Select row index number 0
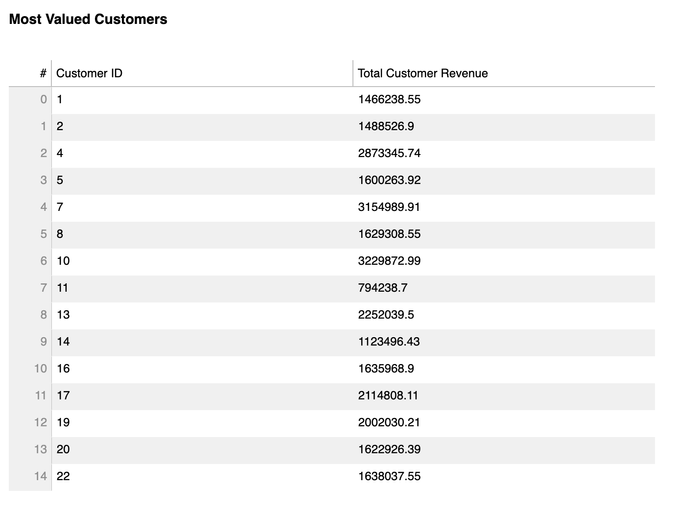700x507 pixels. [x=43, y=100]
